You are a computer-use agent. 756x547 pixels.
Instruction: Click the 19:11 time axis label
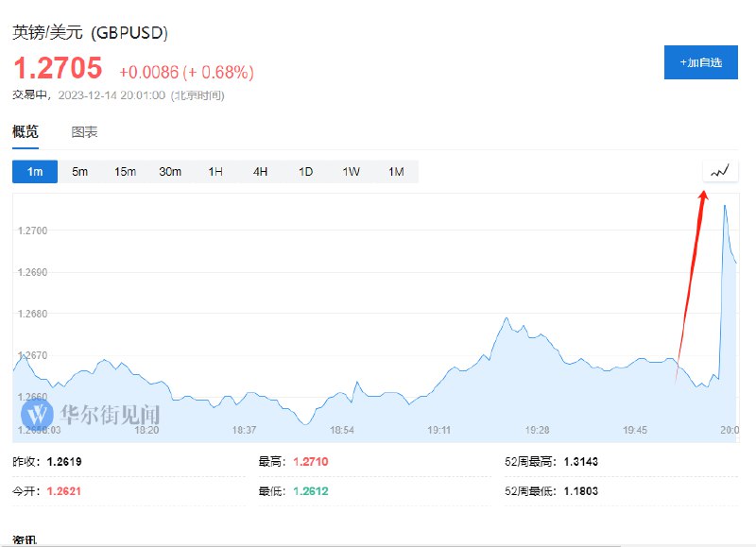439,430
